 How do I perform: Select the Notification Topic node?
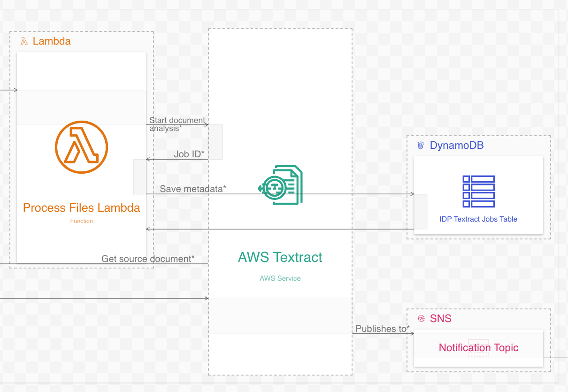click(478, 348)
